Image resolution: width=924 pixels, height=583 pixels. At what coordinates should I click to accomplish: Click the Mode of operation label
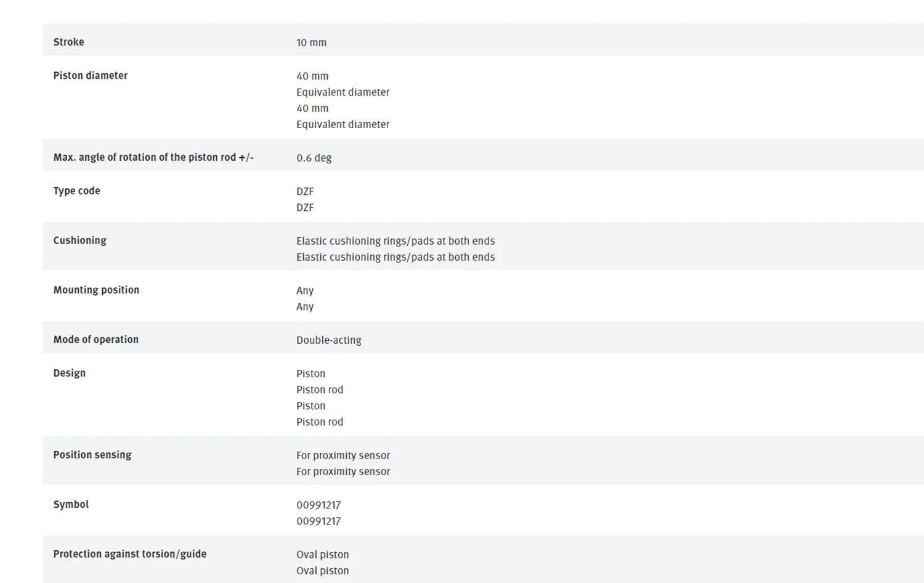point(95,340)
